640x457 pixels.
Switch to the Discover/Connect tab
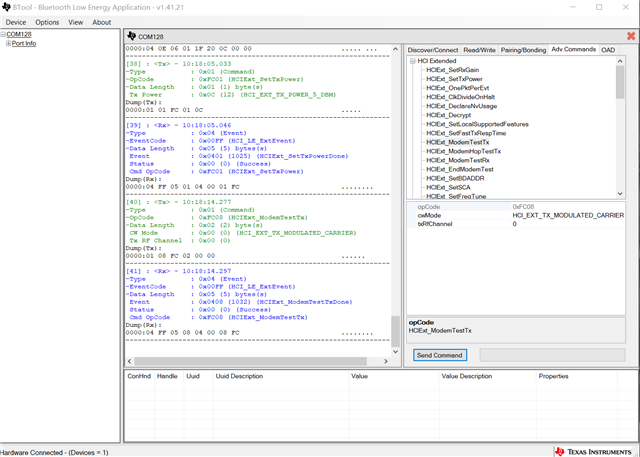[433, 49]
